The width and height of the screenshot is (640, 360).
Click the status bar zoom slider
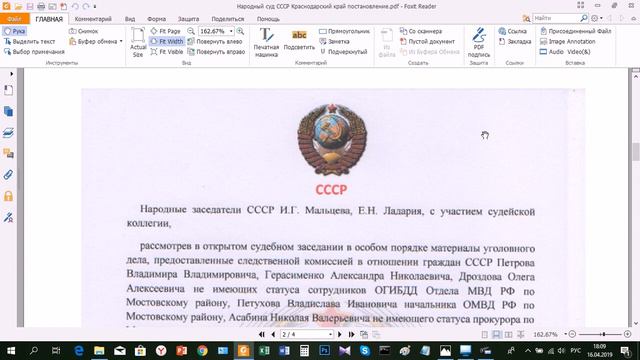tap(603, 334)
